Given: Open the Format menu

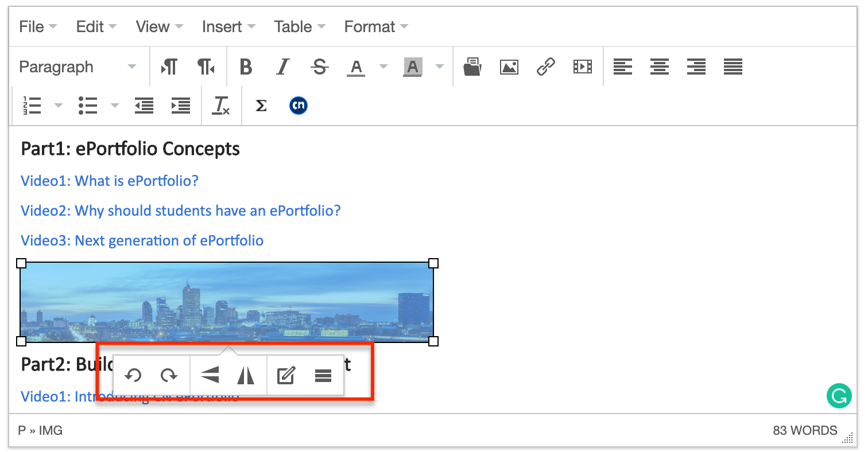Looking at the screenshot, I should [x=376, y=27].
